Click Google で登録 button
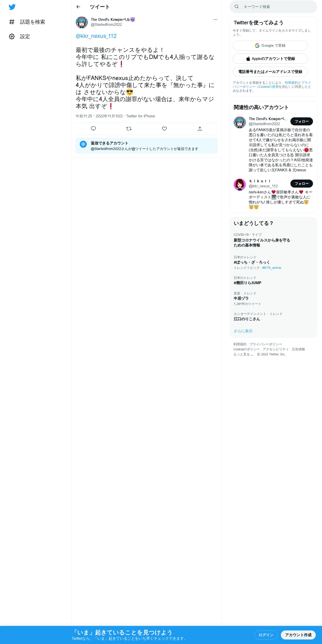Image resolution: width=322 pixels, height=644 pixels. click(270, 46)
